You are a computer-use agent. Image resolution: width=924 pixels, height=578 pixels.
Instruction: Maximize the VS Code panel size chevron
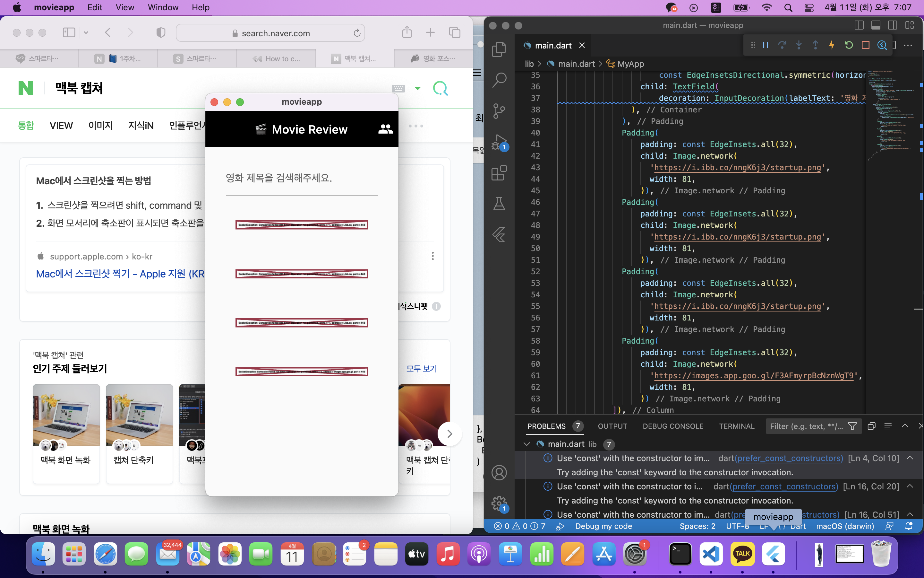pyautogui.click(x=905, y=426)
